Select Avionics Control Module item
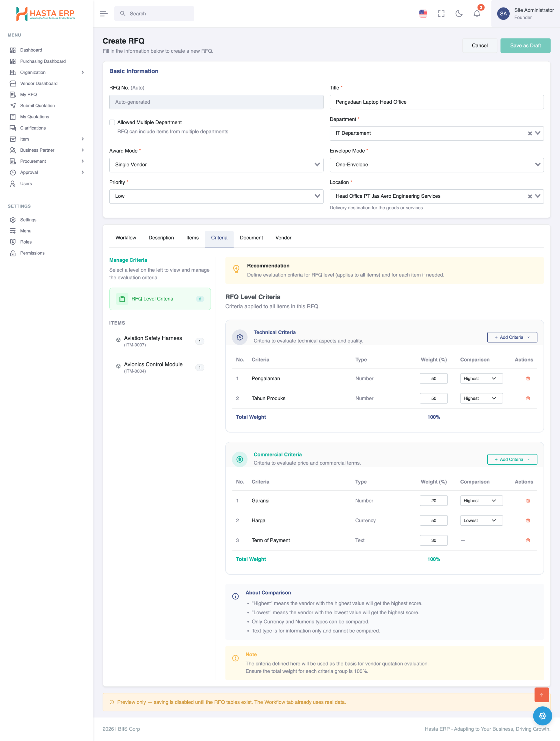Viewport: 560px width, 741px height. click(x=160, y=368)
